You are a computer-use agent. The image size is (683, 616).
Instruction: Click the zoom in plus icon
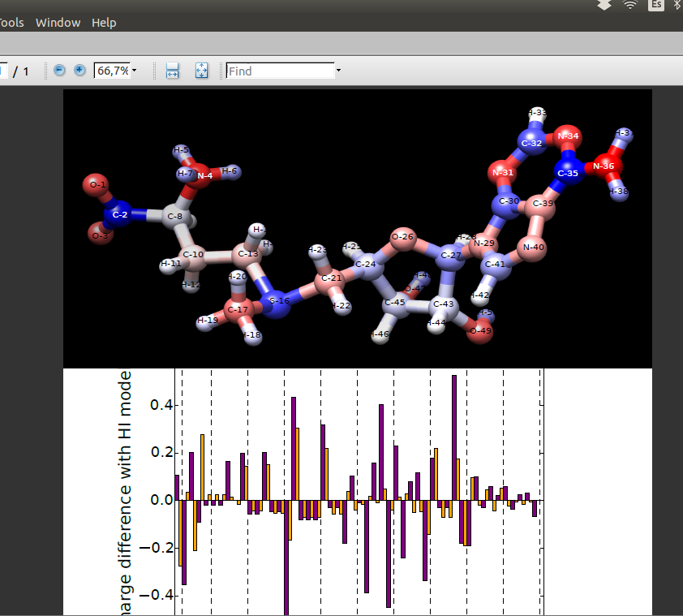pyautogui.click(x=79, y=71)
